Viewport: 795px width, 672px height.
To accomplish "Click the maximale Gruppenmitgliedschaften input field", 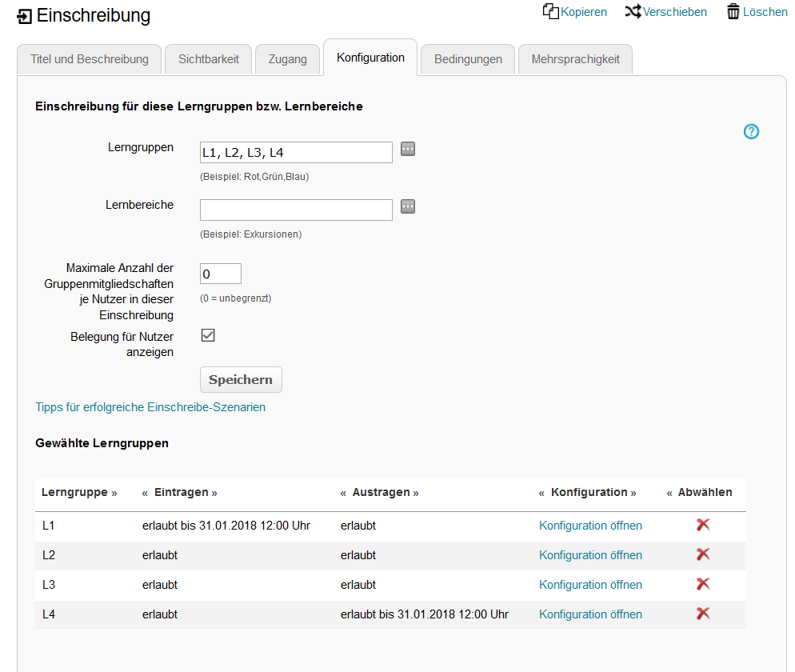I will (220, 273).
